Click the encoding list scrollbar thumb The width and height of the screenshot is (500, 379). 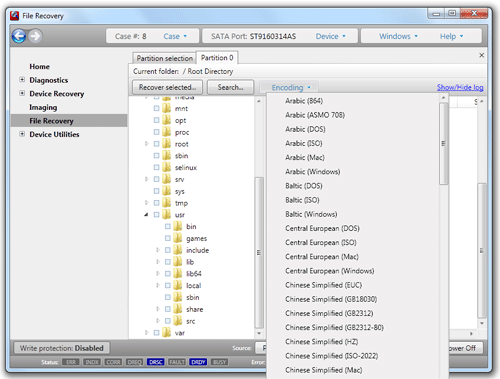tap(443, 143)
